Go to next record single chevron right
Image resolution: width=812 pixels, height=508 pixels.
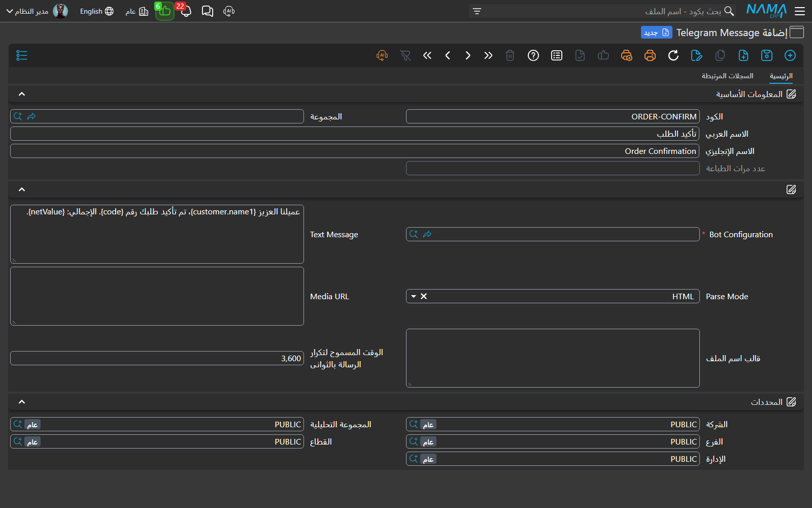(468, 55)
